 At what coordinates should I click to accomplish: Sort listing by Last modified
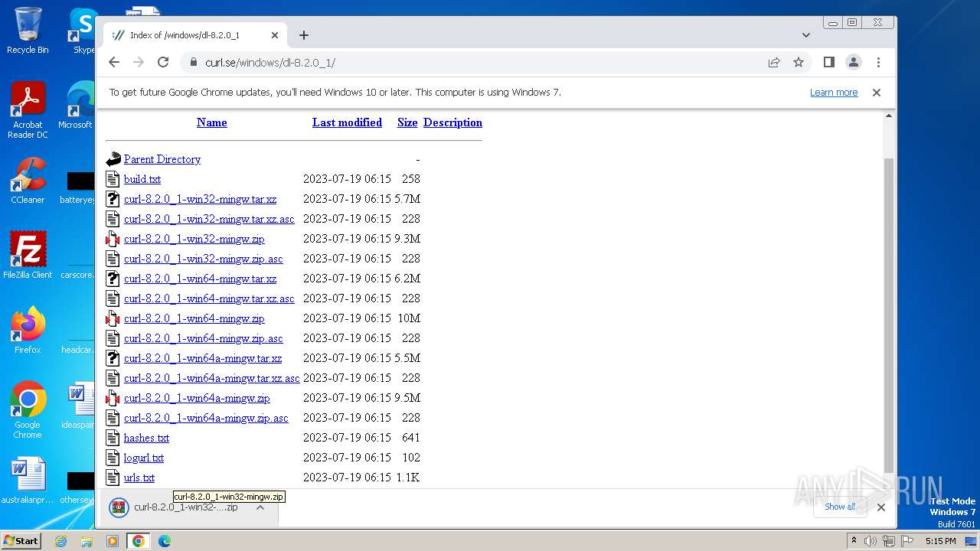(347, 122)
